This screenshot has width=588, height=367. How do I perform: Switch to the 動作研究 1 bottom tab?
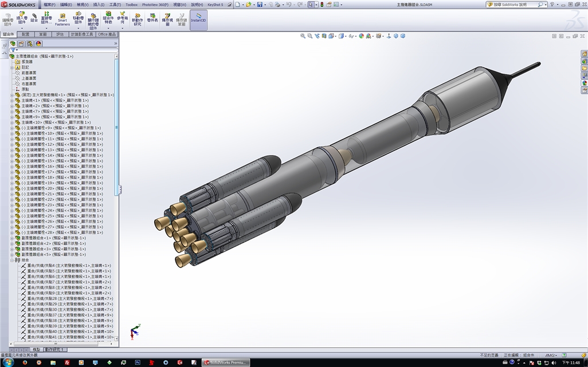[x=55, y=349]
